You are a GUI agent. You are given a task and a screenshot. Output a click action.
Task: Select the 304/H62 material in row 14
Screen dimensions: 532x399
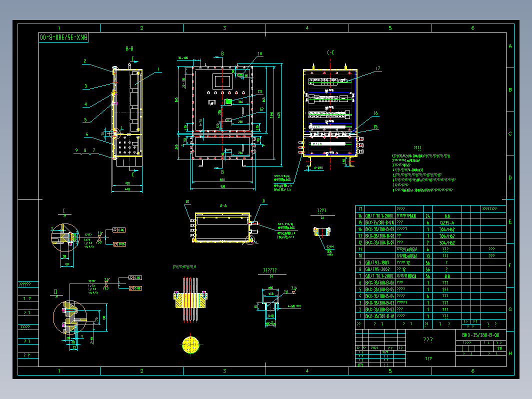[447, 229]
